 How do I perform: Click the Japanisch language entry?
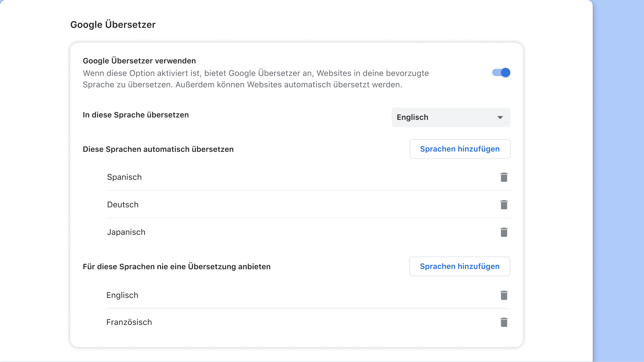point(126,232)
